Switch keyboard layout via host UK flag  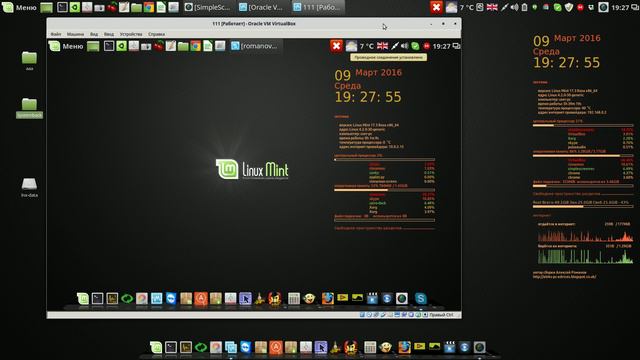point(492,7)
